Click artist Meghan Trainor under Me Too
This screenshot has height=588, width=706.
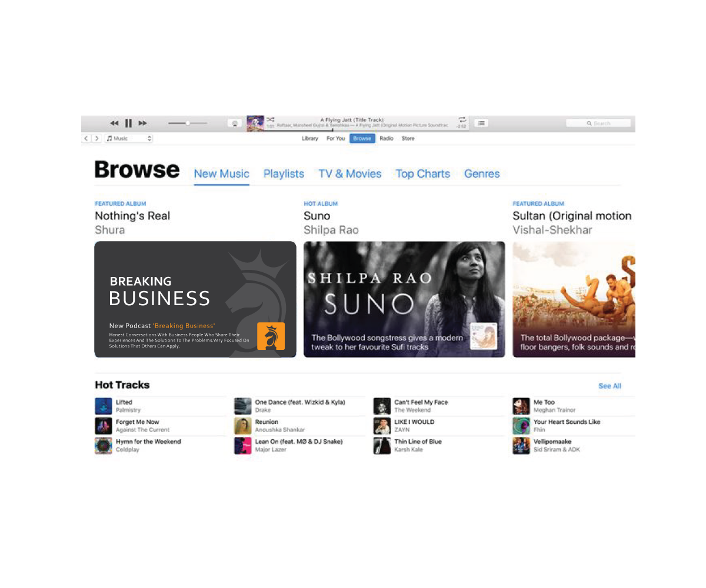point(555,410)
